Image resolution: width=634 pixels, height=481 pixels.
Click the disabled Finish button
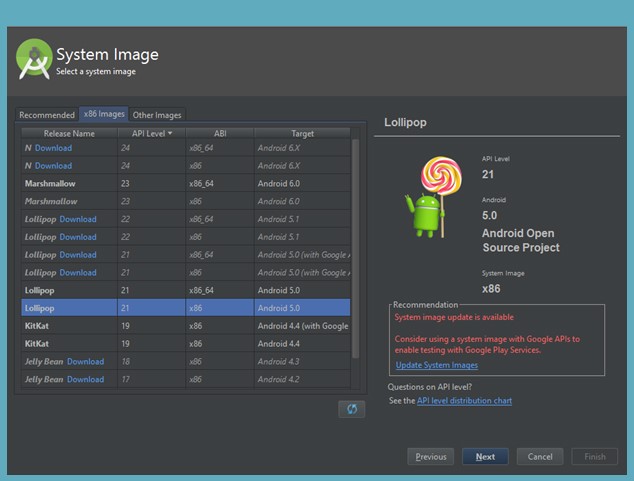(595, 456)
